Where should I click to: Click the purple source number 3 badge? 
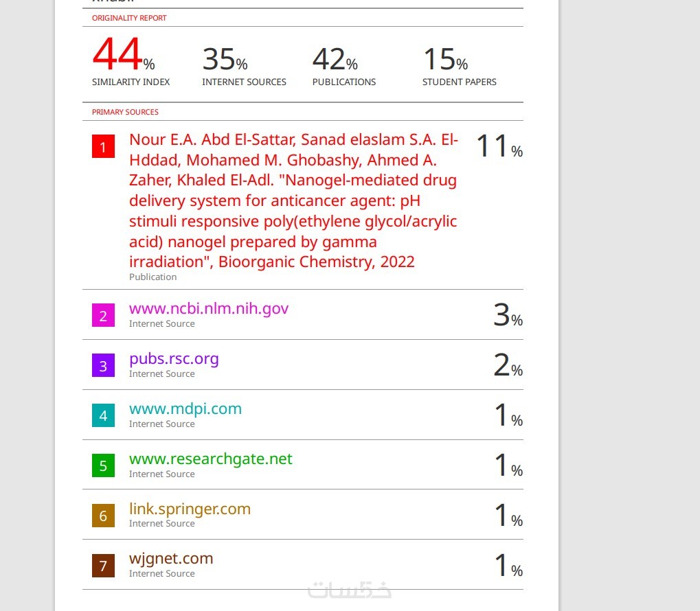point(103,366)
